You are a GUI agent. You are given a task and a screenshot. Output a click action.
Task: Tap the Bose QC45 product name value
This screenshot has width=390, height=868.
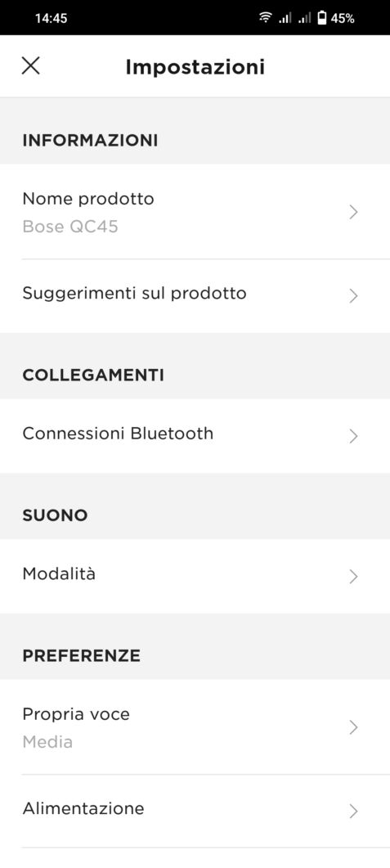(x=70, y=227)
